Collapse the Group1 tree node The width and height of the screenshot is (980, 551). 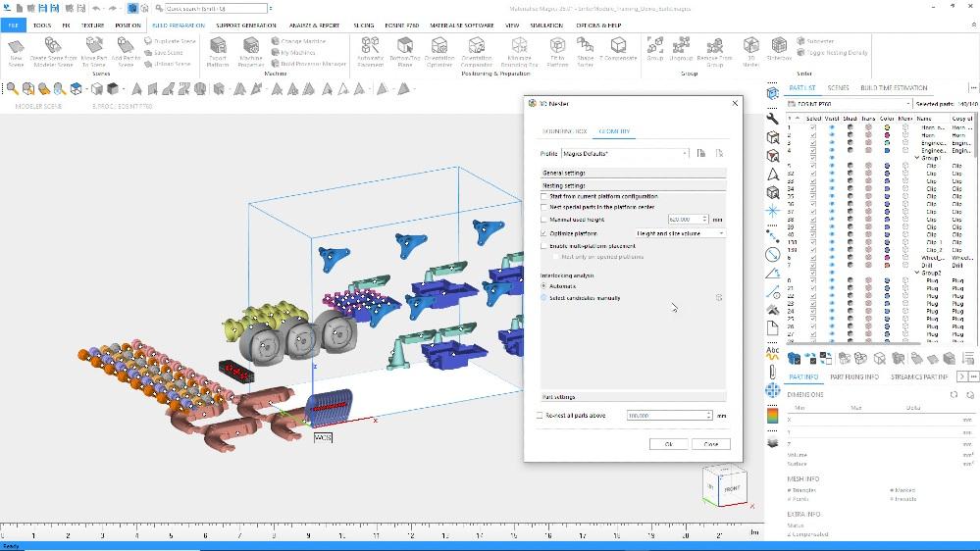(917, 158)
